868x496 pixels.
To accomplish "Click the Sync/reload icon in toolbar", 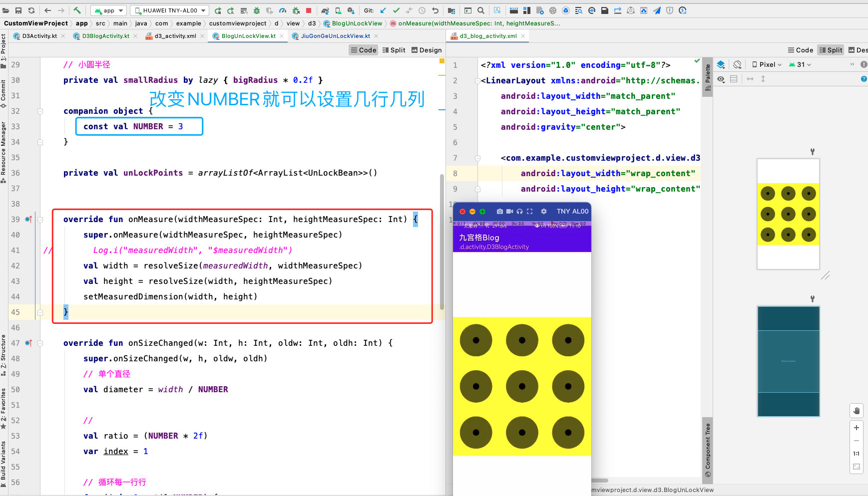I will 31,10.
